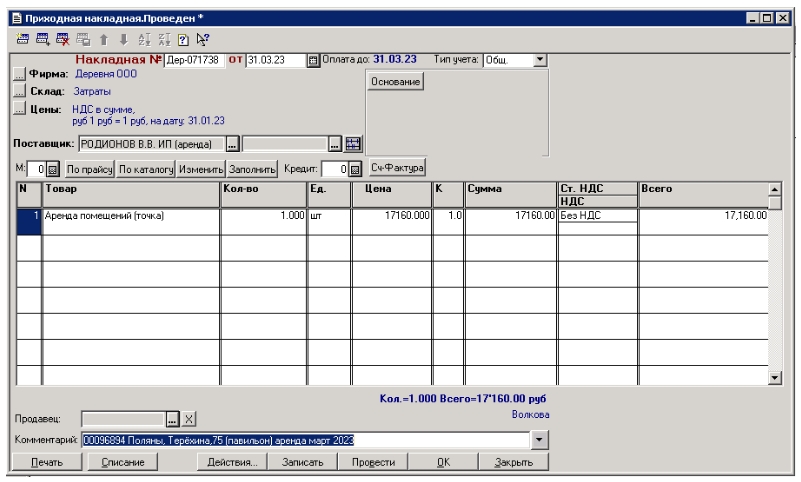Viewport: 801px width, 482px height.
Task: Click the delete row icon with red cross
Action: coord(63,39)
